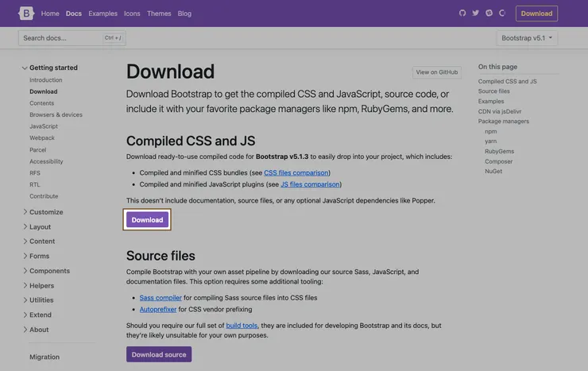
Task: Open Accessibility in the sidebar
Action: coord(46,161)
